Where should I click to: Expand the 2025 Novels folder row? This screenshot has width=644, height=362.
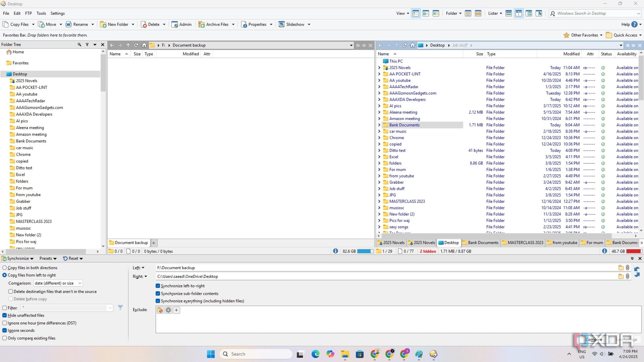(379, 68)
